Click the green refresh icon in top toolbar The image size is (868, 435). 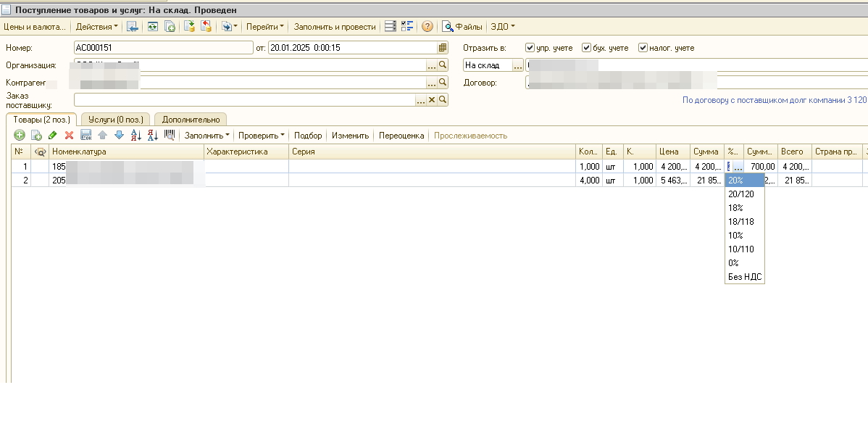pyautogui.click(x=152, y=27)
